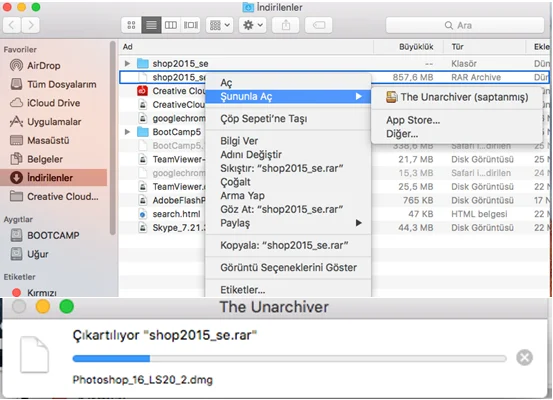Click the İndirilenler window title folder icon
This screenshot has height=400, width=553.
(248, 7)
